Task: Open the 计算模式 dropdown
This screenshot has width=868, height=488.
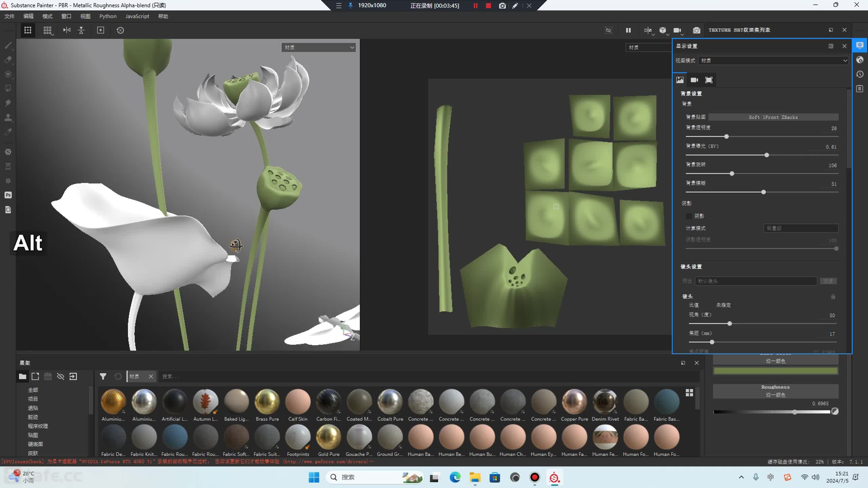Action: coord(801,228)
